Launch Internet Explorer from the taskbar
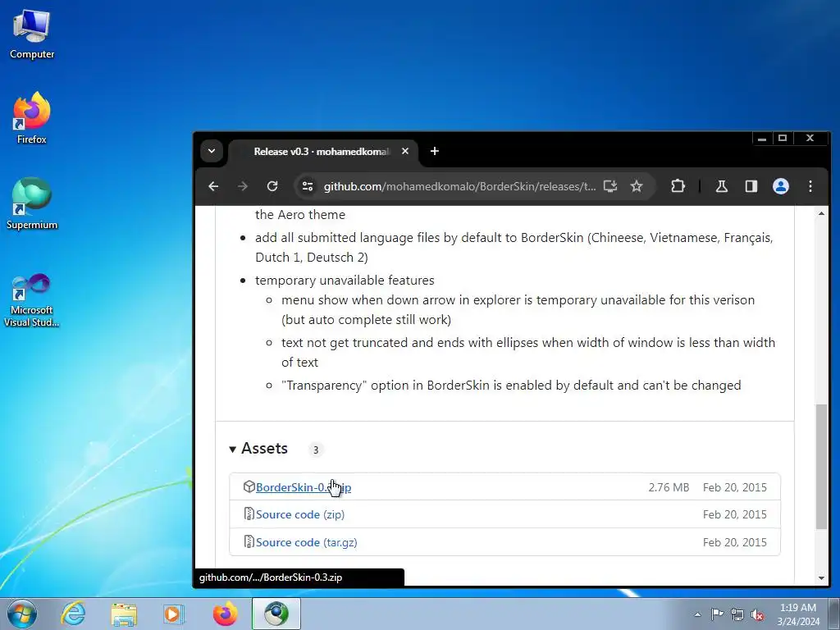Image resolution: width=840 pixels, height=630 pixels. [x=73, y=614]
